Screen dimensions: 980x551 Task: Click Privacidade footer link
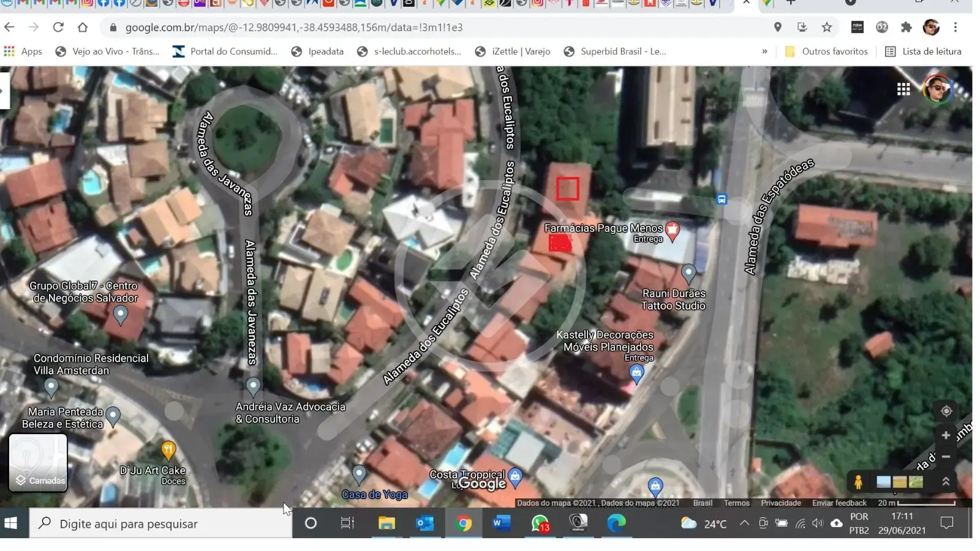pyautogui.click(x=781, y=503)
